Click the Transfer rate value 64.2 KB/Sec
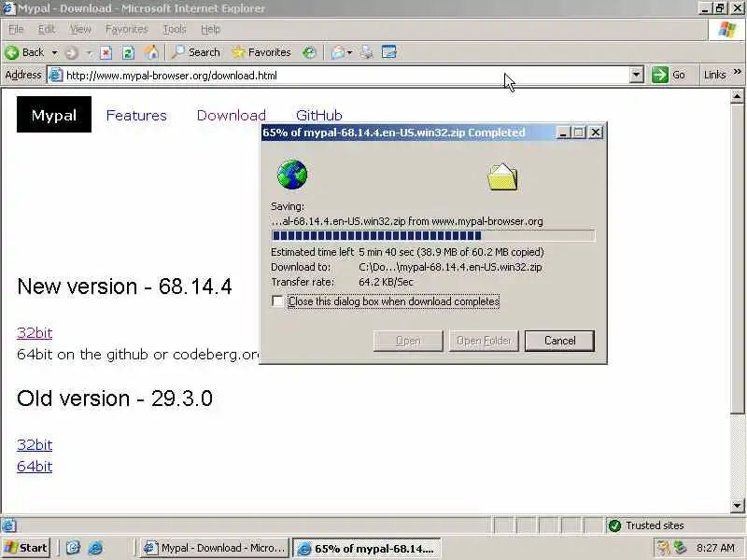This screenshot has height=560, width=747. coord(386,282)
